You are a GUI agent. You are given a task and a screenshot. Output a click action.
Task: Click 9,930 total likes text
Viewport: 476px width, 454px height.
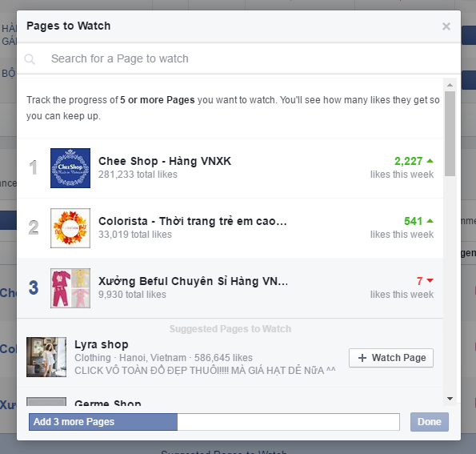[132, 295]
